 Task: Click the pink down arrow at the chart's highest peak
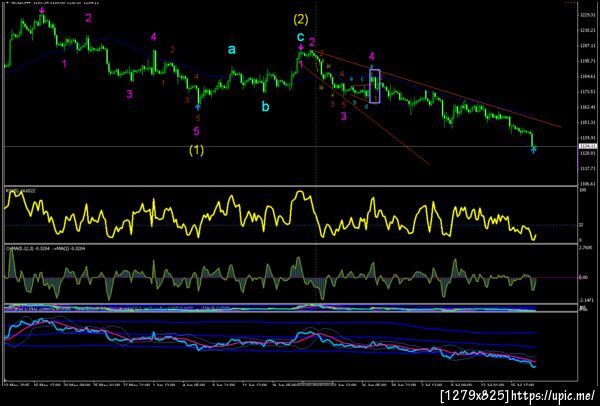coord(42,10)
